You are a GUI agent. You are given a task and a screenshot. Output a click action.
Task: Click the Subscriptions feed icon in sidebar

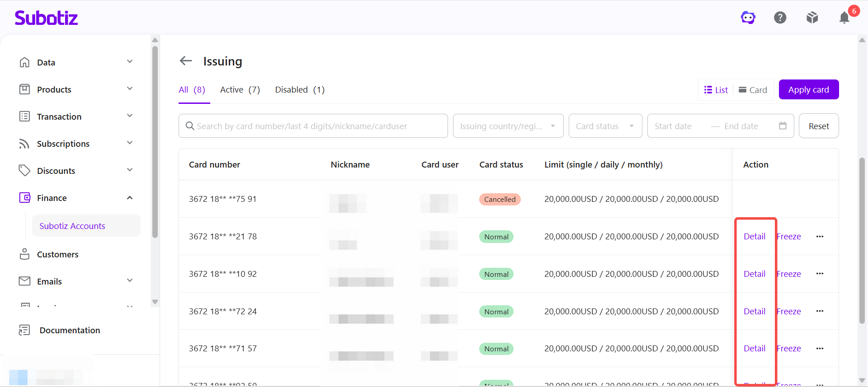tap(24, 144)
